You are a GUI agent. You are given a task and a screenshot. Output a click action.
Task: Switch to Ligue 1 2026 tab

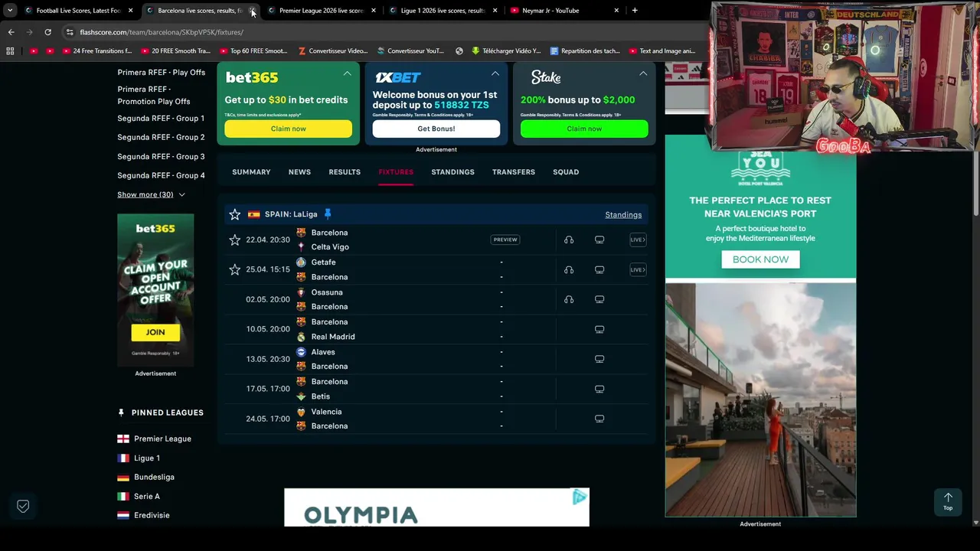(x=443, y=11)
